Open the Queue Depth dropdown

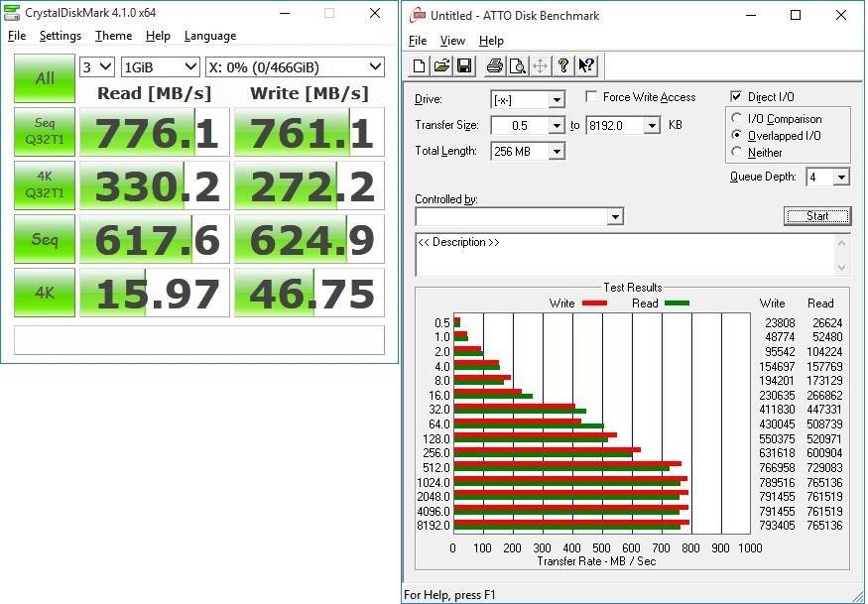click(841, 178)
